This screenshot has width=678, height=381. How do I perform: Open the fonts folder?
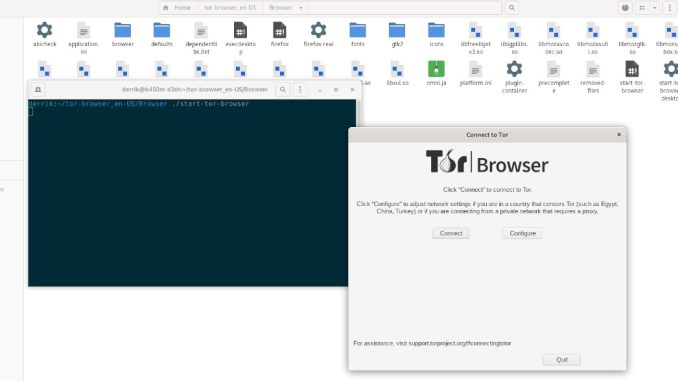[x=358, y=34]
